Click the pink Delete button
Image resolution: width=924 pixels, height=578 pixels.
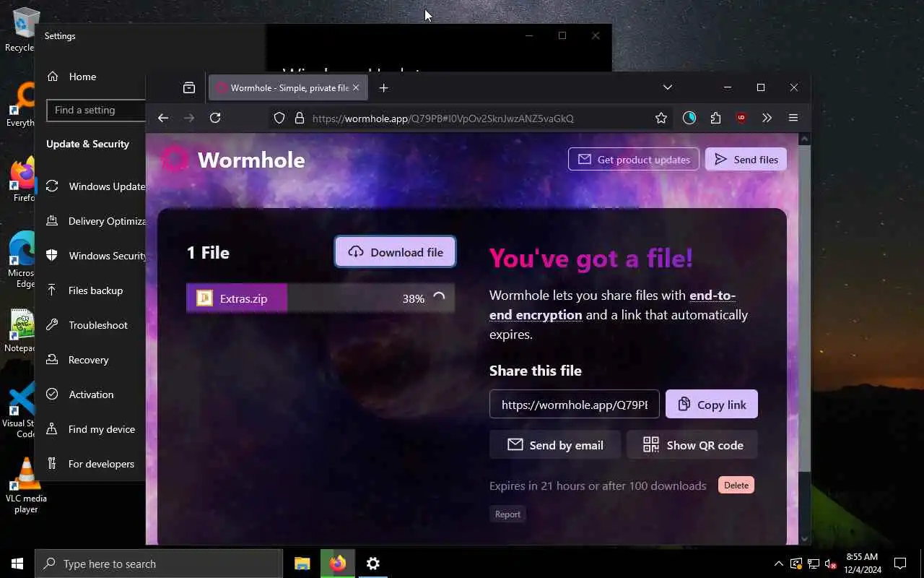click(x=736, y=486)
